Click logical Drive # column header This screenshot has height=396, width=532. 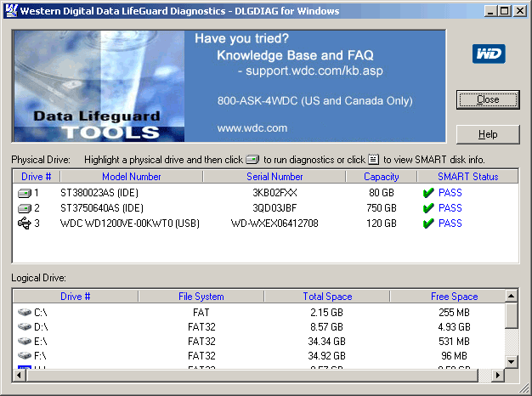(x=76, y=297)
